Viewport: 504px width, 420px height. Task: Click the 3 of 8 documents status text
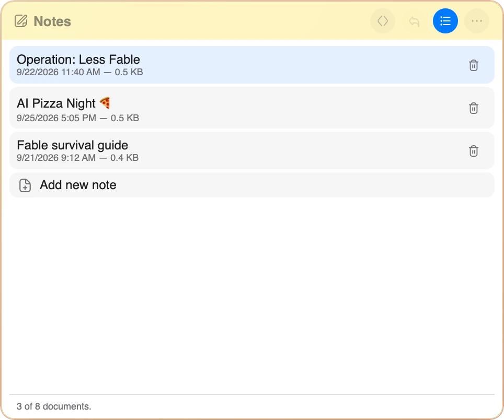(x=54, y=406)
